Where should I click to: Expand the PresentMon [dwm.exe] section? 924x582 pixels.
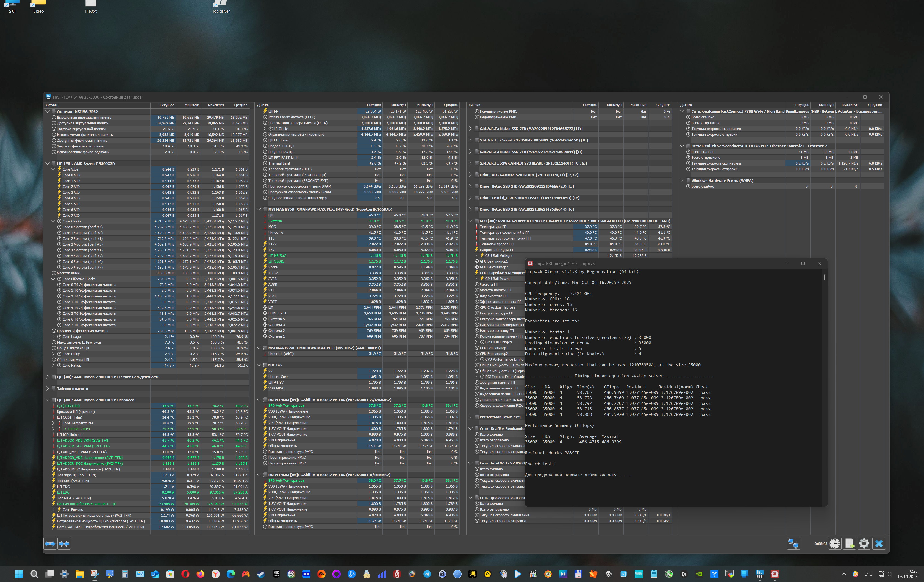click(x=470, y=417)
